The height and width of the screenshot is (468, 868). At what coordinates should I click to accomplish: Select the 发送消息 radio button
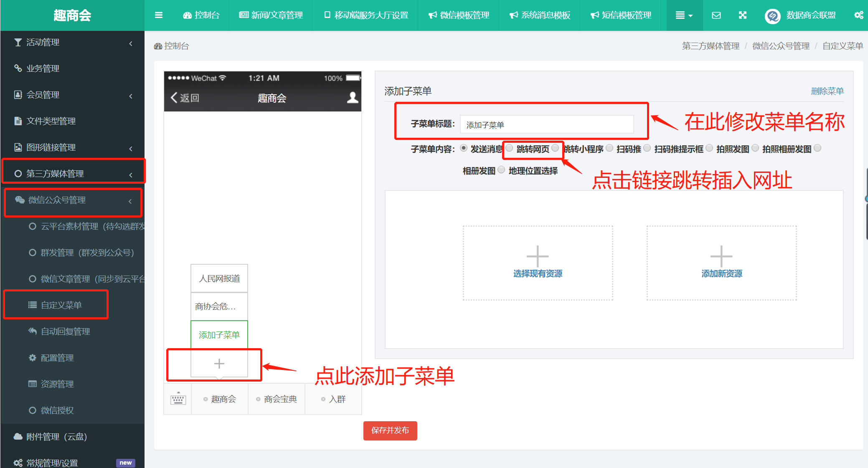pyautogui.click(x=464, y=148)
